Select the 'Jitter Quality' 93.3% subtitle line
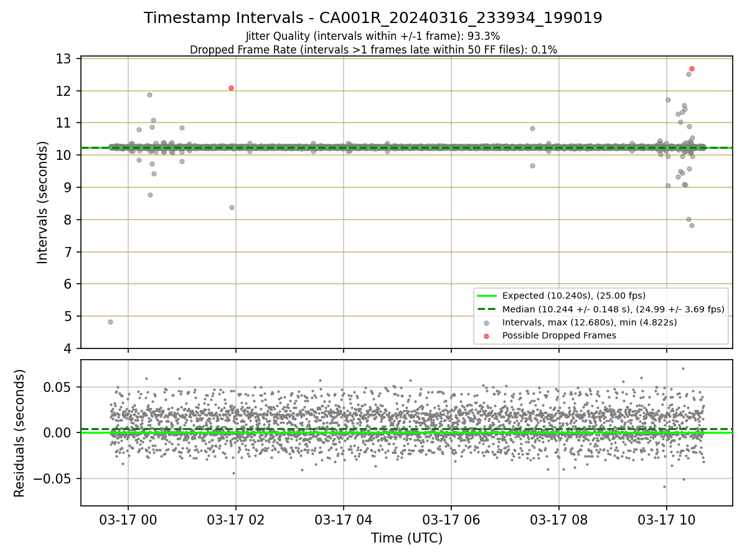 (x=373, y=36)
